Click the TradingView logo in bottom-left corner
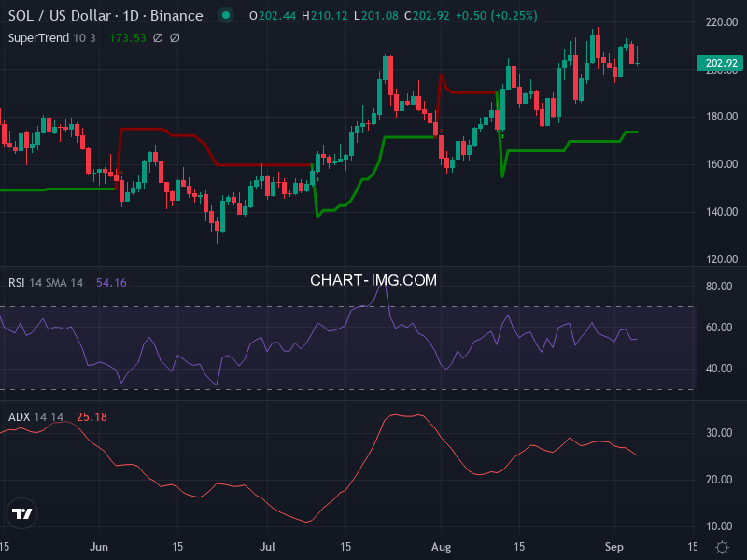This screenshot has width=747, height=560. (x=22, y=513)
